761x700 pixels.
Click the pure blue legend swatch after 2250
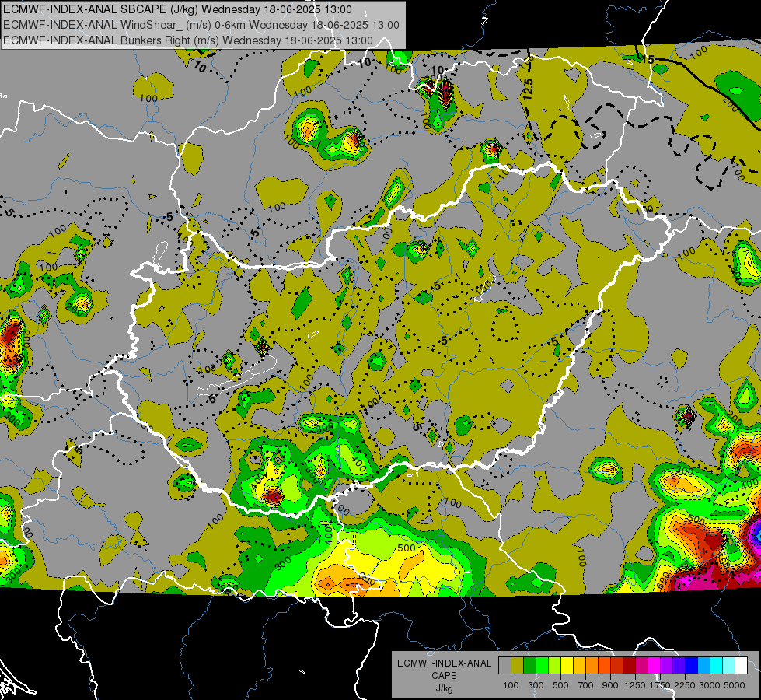pyautogui.click(x=692, y=666)
